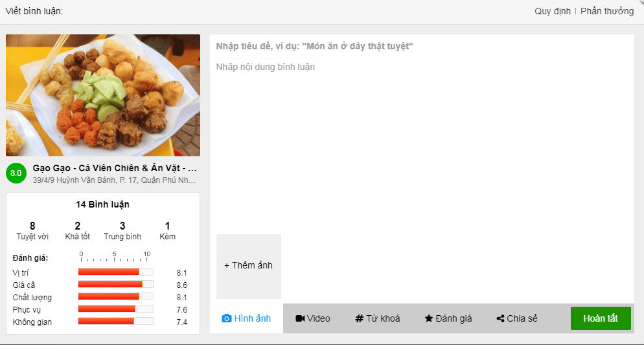Filter by 8 Tuyệt vời reviews

point(32,231)
